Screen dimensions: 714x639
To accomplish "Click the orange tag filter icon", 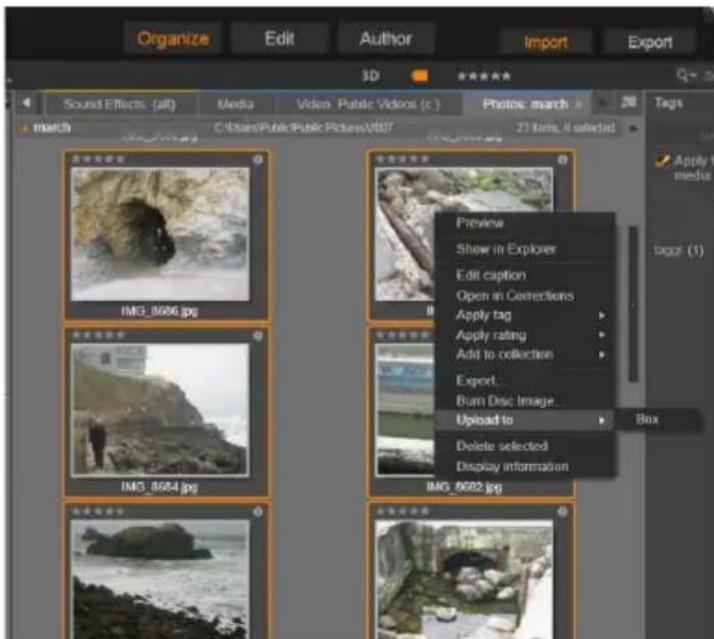I will pyautogui.click(x=419, y=76).
